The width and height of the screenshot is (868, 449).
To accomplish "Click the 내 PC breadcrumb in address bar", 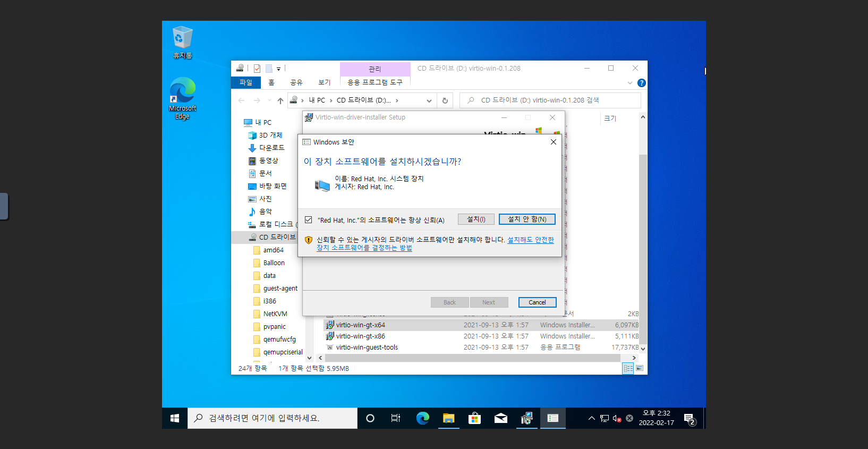I will 317,100.
